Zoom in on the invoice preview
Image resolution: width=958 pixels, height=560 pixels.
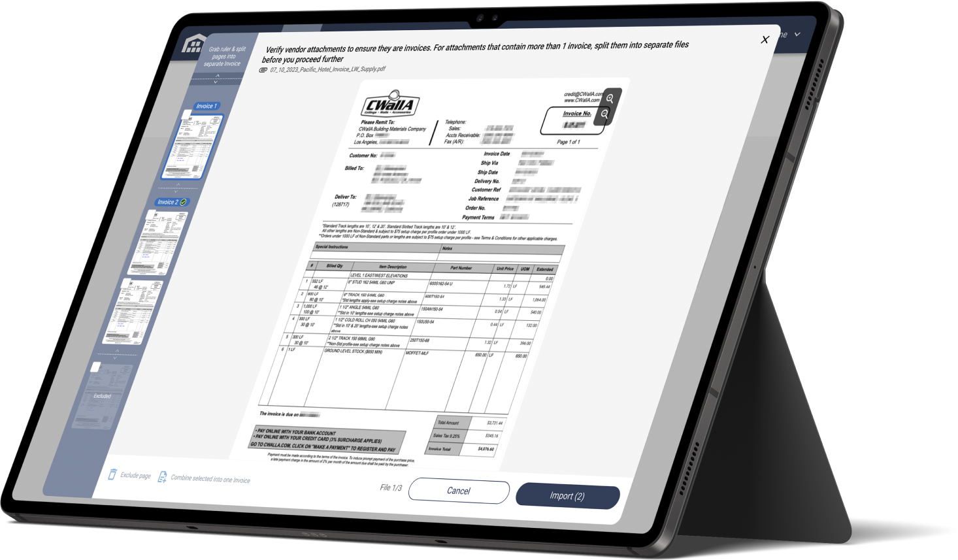[x=609, y=99]
